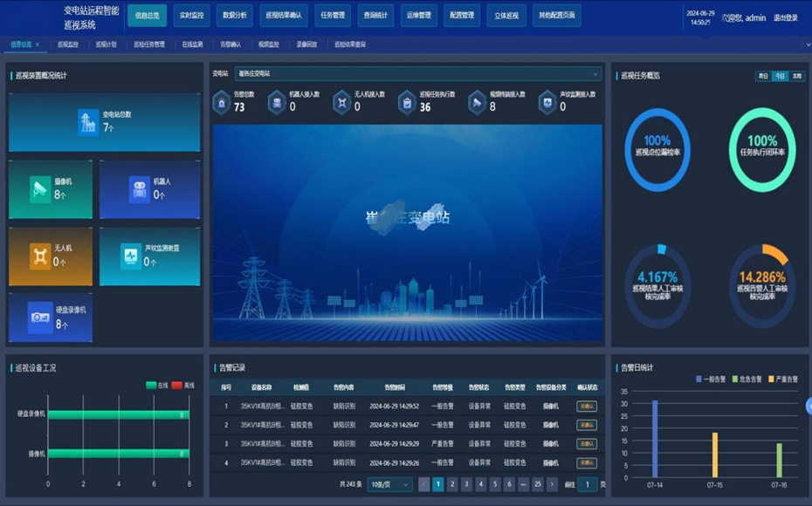This screenshot has width=812, height=506.
Task: Click the page jump input field
Action: click(x=588, y=484)
